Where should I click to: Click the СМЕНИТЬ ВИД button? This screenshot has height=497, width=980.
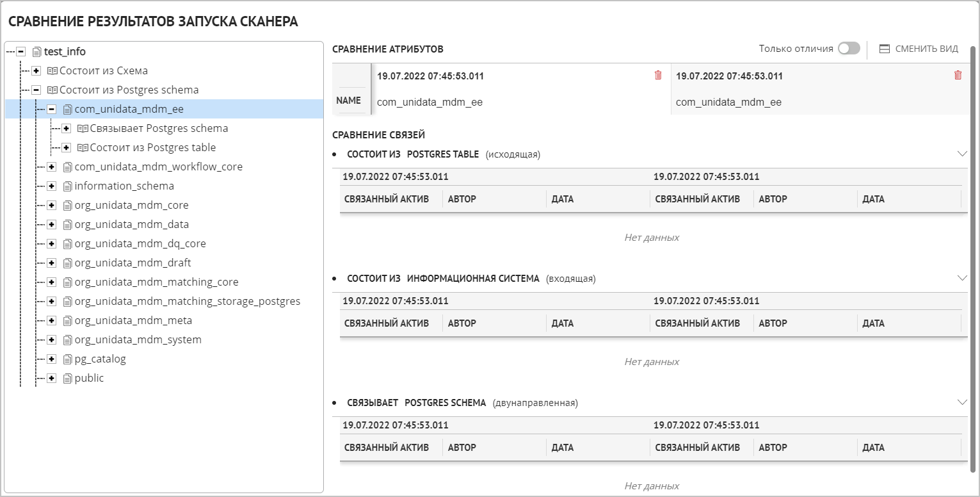coord(919,49)
